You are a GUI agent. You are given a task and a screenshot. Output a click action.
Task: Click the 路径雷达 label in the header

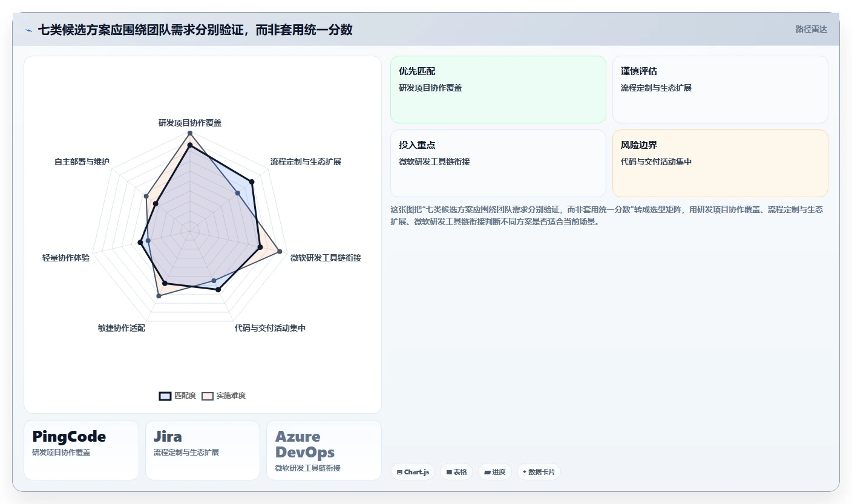point(811,29)
